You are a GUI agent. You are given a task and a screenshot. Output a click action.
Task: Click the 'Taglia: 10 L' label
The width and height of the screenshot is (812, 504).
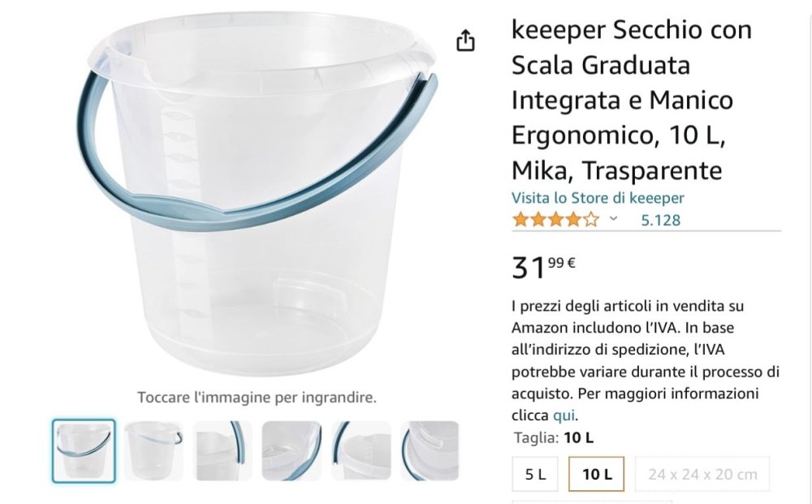(554, 438)
